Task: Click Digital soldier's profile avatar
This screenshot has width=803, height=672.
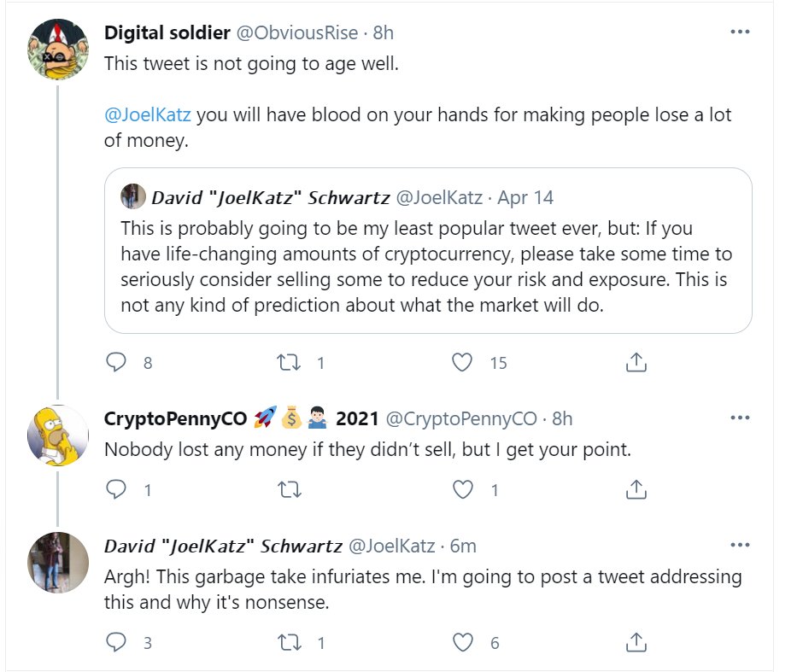Action: pos(57,48)
